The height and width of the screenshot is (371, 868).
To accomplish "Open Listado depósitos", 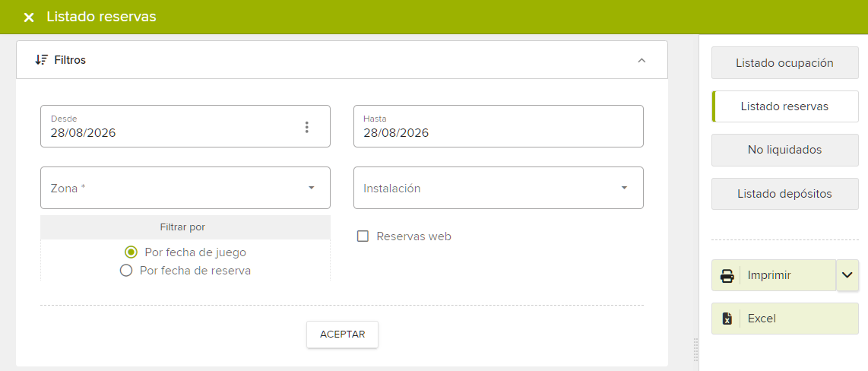I will point(784,194).
